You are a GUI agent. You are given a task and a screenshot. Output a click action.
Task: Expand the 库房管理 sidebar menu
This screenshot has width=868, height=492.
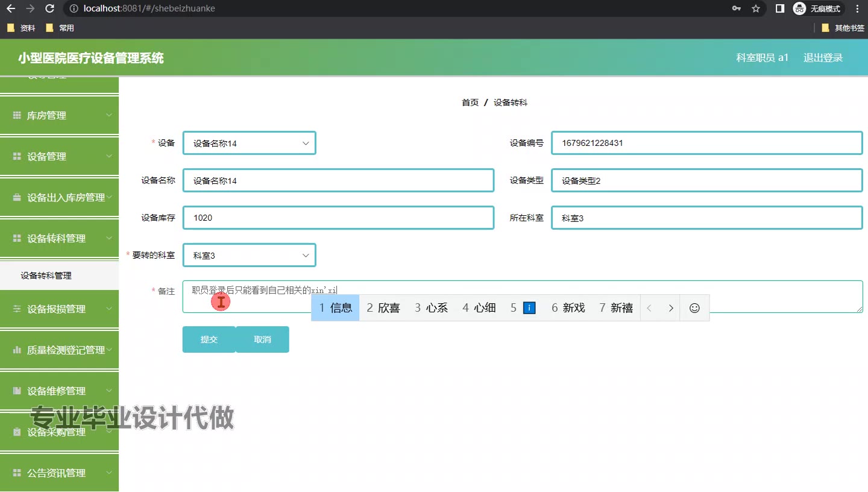pos(59,116)
